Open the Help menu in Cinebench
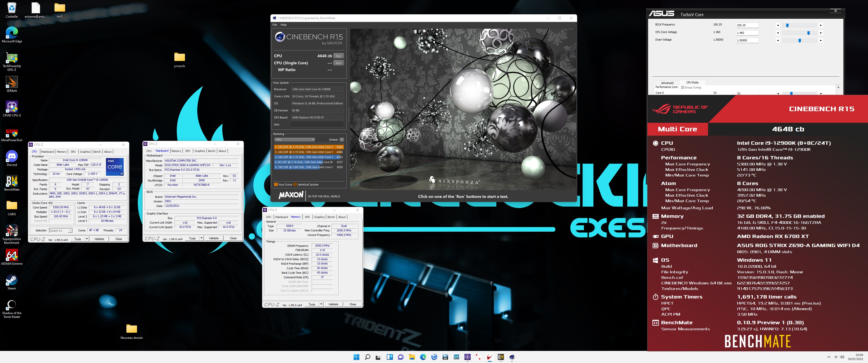 pos(284,25)
